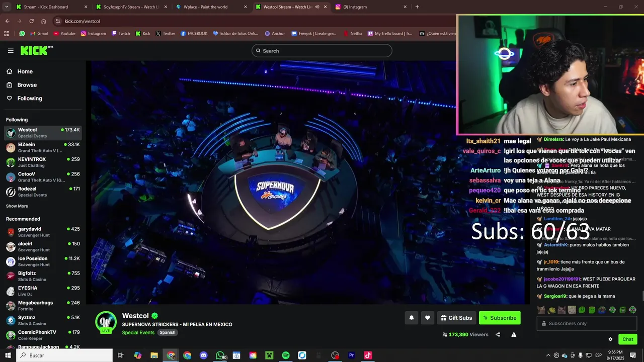Click Windows Start button
Screen dimensions: 644x362
point(8,355)
